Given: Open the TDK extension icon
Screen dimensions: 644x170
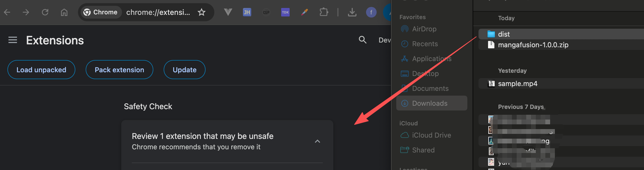Looking at the screenshot, I should [x=285, y=12].
